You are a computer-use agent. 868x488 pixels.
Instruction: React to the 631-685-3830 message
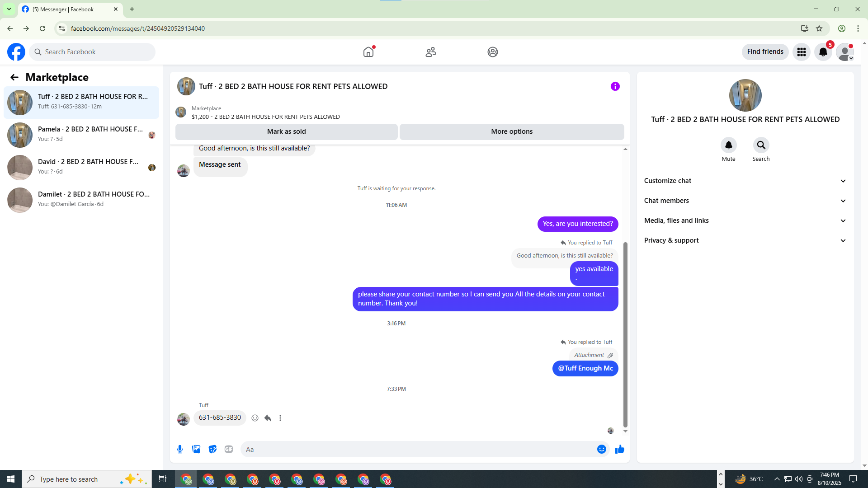pos(255,418)
